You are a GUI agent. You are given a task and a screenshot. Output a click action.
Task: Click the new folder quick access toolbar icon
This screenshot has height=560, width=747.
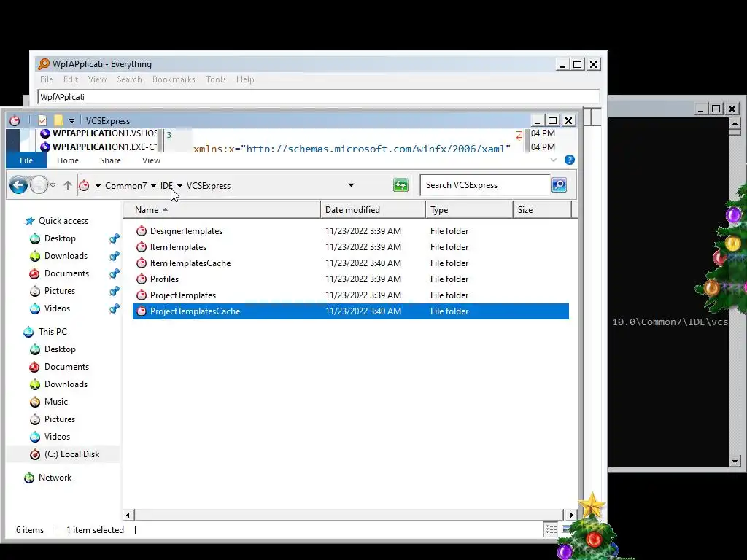point(58,120)
